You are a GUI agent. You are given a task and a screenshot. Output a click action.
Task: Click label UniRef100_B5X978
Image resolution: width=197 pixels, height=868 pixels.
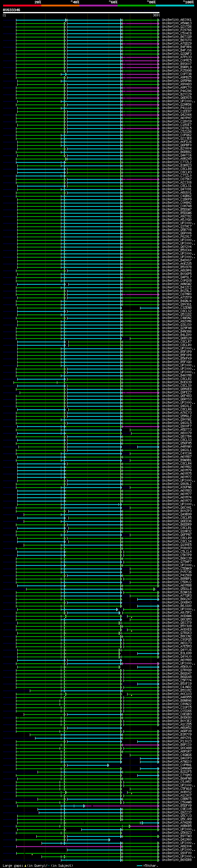click(x=177, y=267)
